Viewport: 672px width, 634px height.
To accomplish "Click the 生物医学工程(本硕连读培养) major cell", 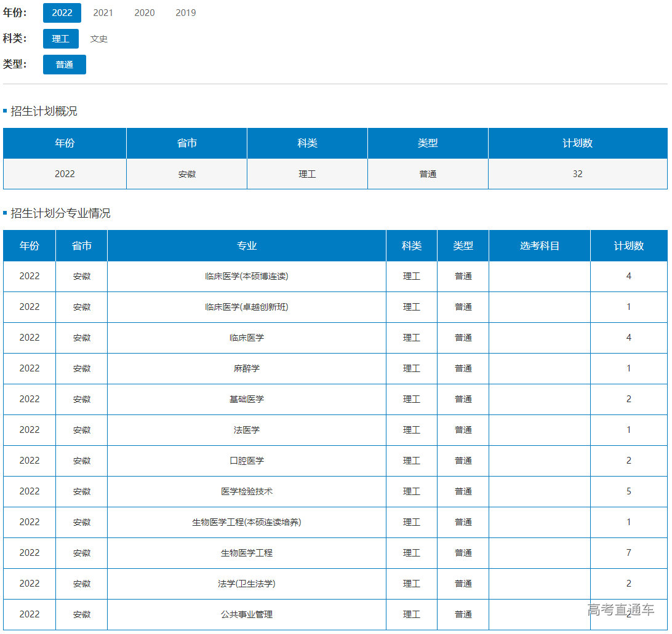I will [x=247, y=522].
